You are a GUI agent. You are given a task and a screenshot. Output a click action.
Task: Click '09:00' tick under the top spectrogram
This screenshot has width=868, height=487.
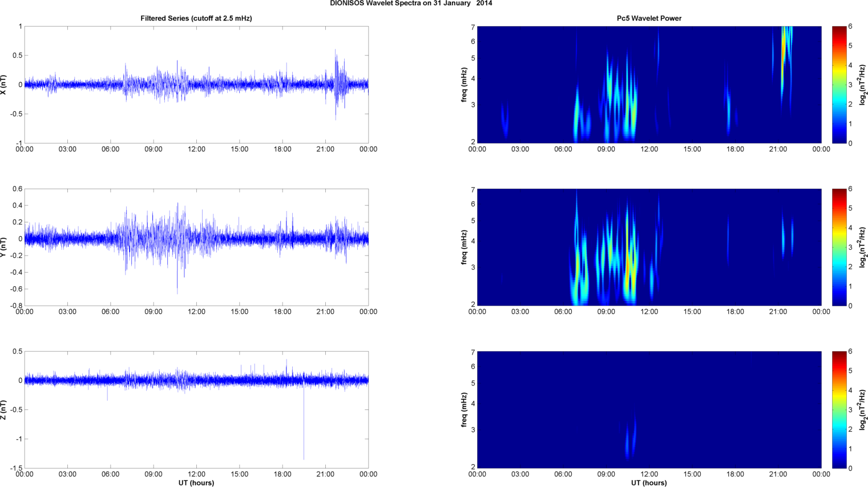tap(606, 149)
